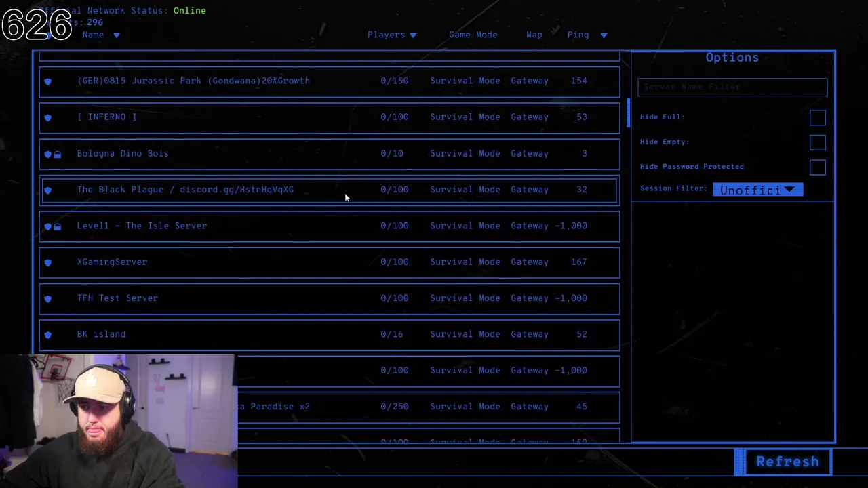Tick the Hide Empty checkbox
868x488 pixels.
818,142
